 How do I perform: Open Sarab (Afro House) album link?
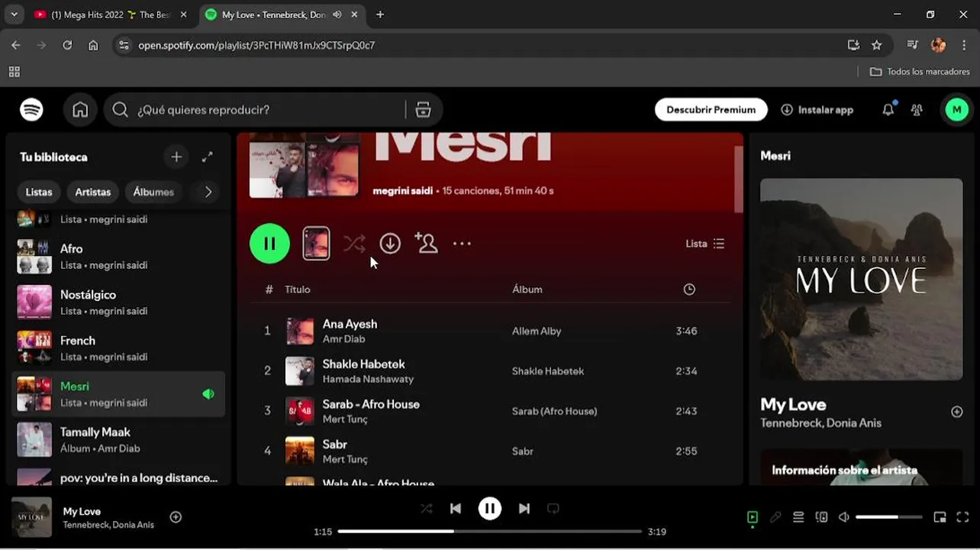pyautogui.click(x=555, y=411)
